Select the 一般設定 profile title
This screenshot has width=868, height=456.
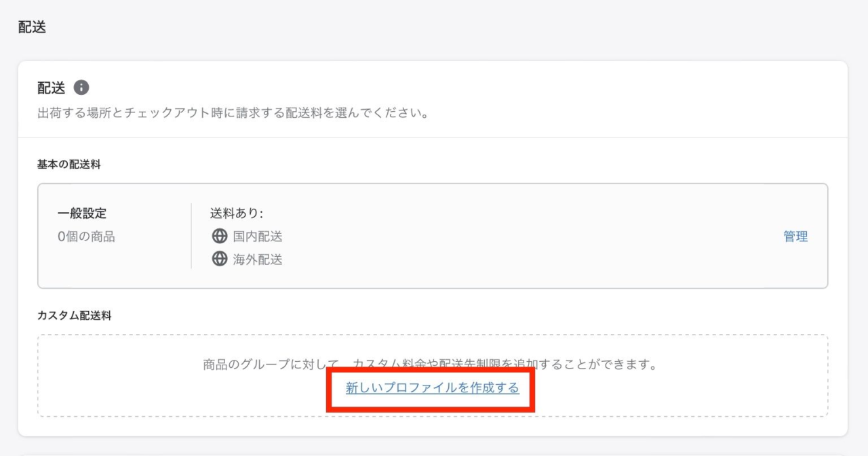click(82, 213)
